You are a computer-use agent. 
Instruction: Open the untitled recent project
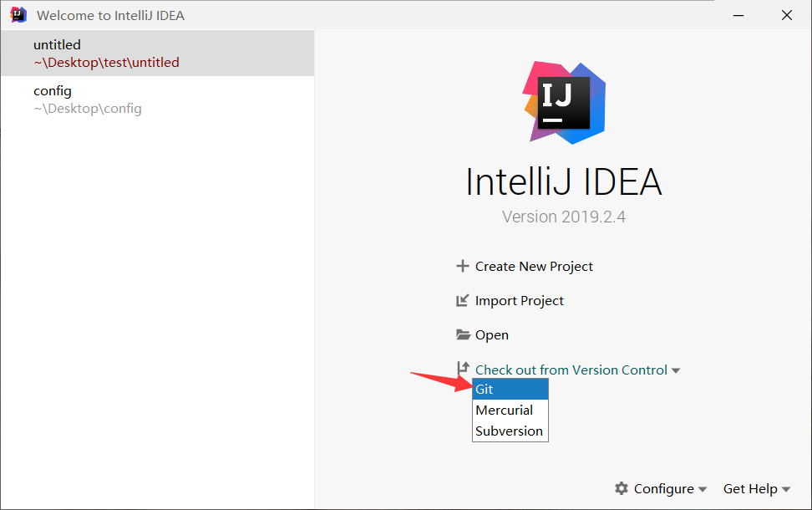point(157,53)
